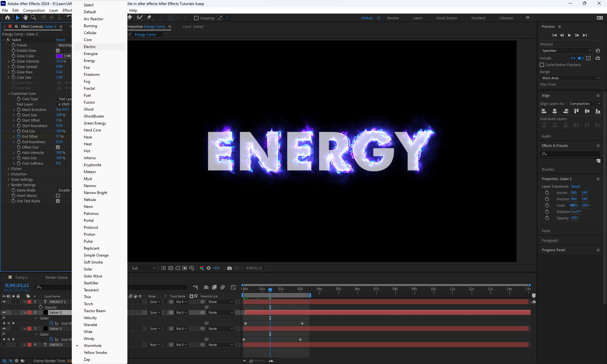The width and height of the screenshot is (607, 364).
Task: Open the Composition menu
Action: [x=34, y=10]
